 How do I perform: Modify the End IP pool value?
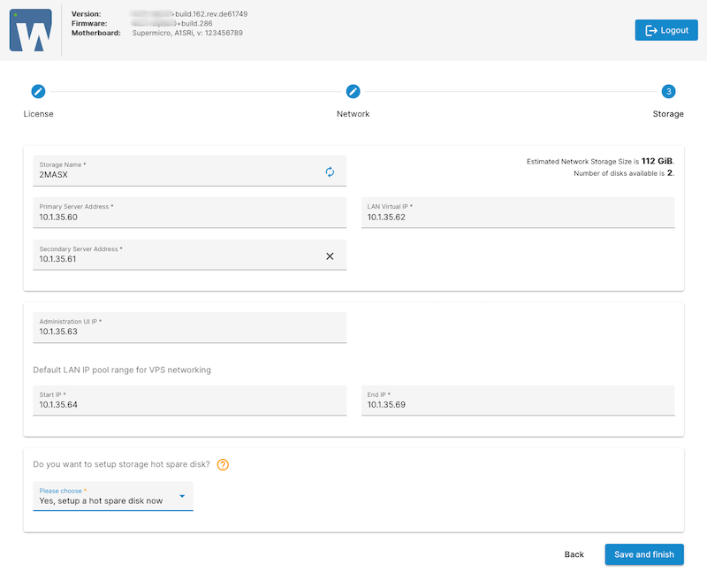(x=517, y=405)
